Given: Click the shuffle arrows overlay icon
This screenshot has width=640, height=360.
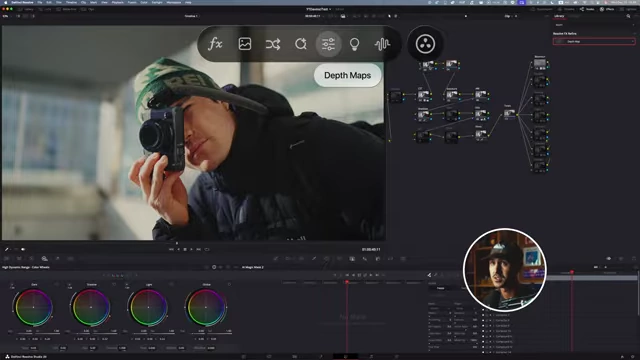Looking at the screenshot, I should click(x=273, y=44).
